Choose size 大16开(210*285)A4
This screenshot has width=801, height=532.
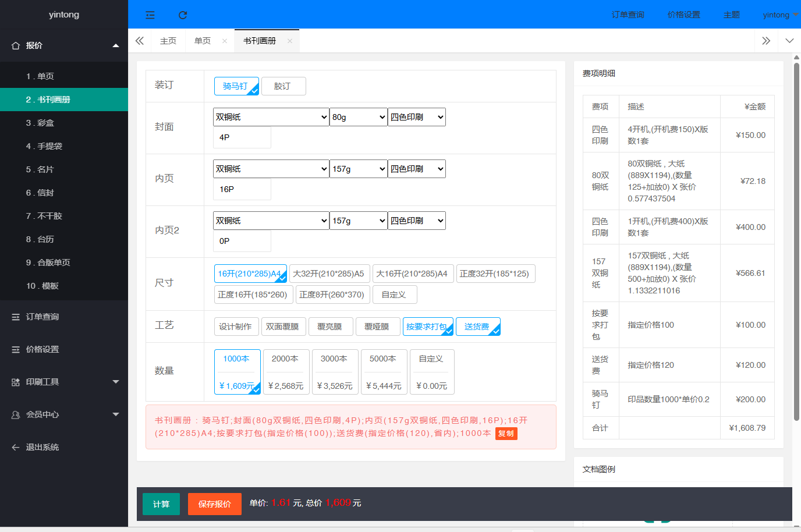[x=412, y=274]
